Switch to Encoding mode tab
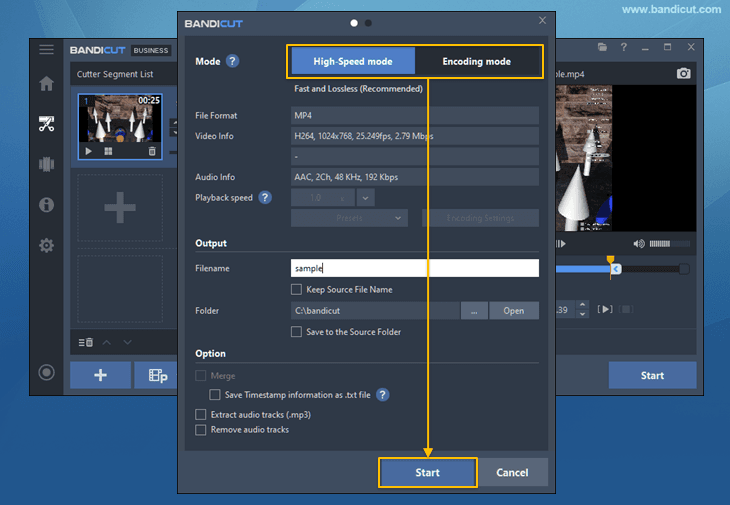 pos(476,61)
